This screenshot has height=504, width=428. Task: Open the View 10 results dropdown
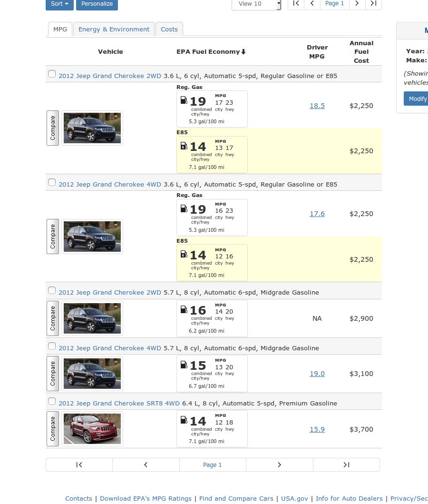click(x=256, y=4)
